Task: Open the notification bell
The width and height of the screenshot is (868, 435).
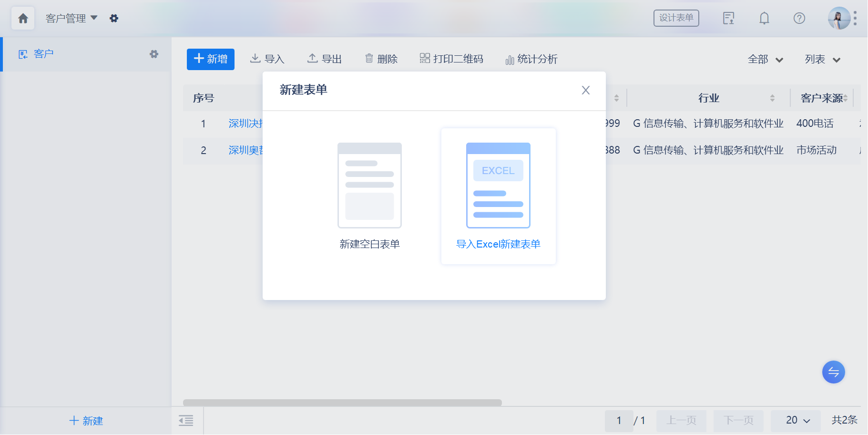Action: (764, 18)
